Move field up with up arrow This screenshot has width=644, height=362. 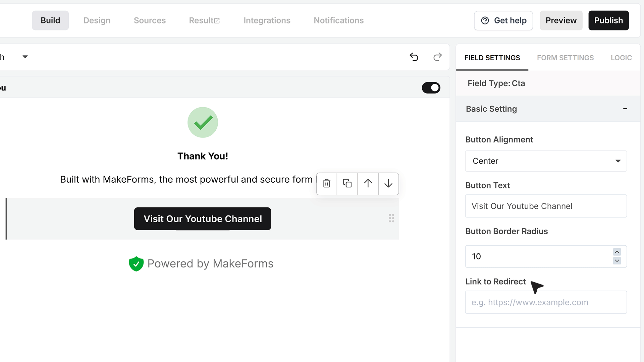(368, 183)
